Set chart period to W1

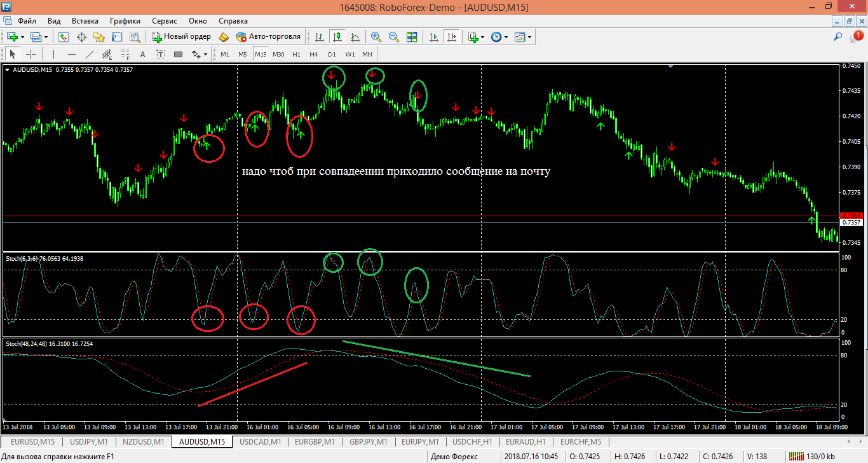coord(350,54)
